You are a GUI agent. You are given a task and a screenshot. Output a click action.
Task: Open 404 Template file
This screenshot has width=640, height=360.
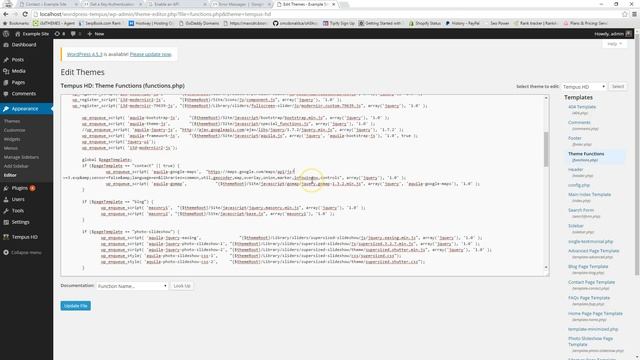coord(582,107)
